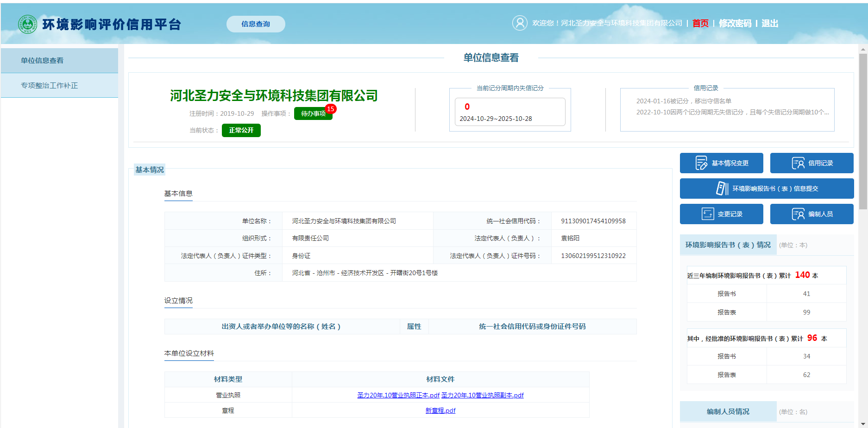Screen dimensions: 868x428
Task: Click the 属性 column header
Action: click(414, 327)
